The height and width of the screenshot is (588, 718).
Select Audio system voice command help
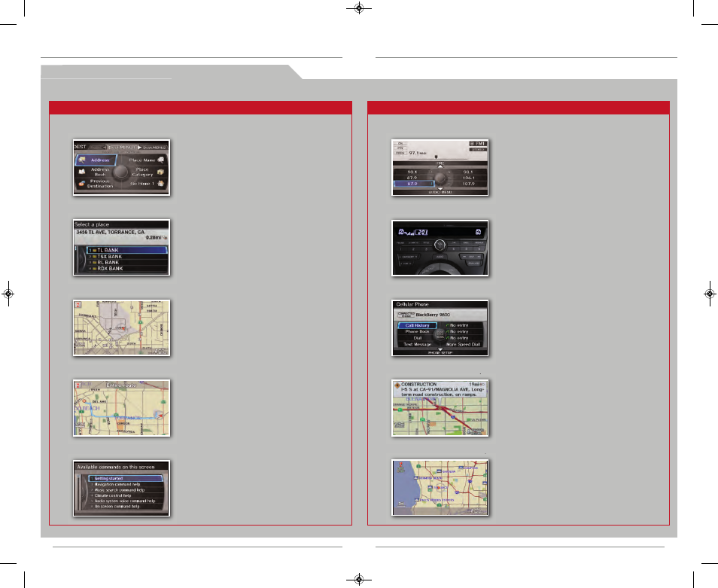126,501
